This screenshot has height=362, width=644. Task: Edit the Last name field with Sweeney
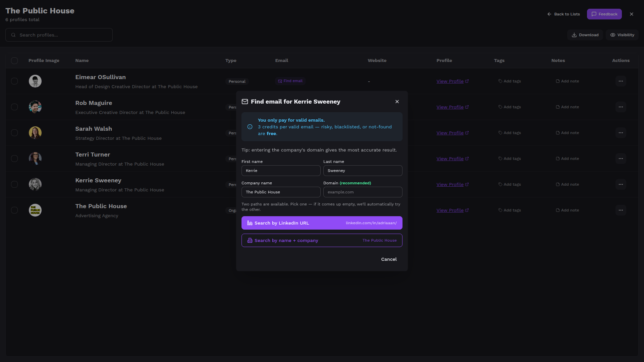[x=363, y=171]
